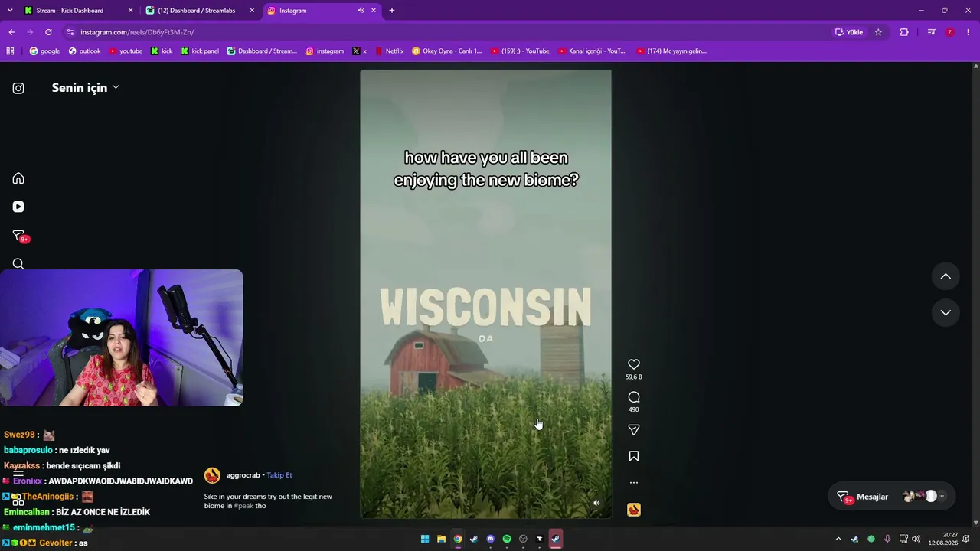Screen dimensions: 980x551
Task: Share the reel with the paper plane icon
Action: click(634, 430)
